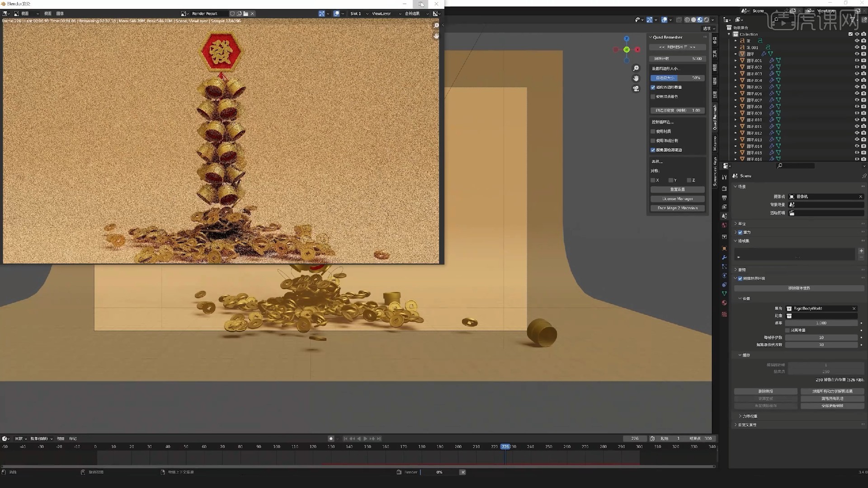Open the Mixamo sidebar tab

[x=715, y=143]
